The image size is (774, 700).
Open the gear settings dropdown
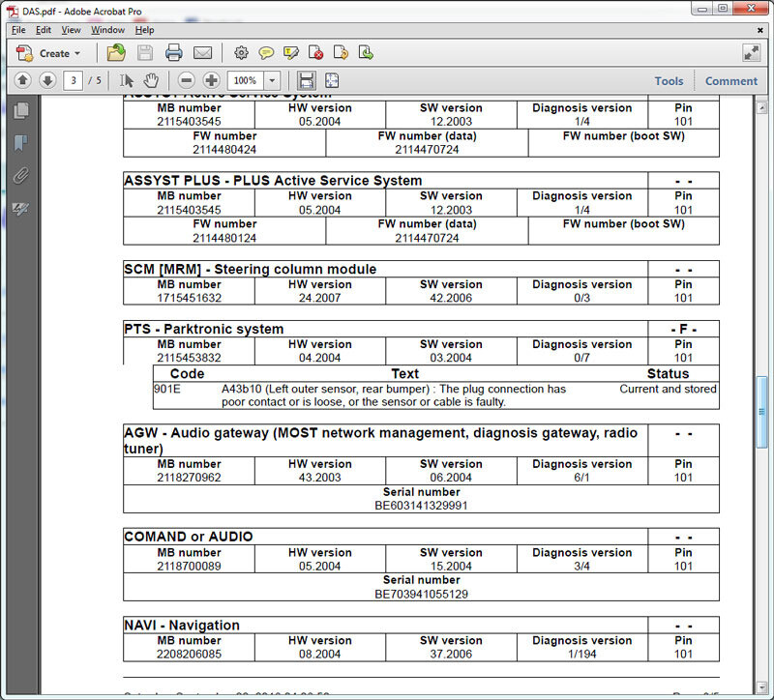click(241, 52)
